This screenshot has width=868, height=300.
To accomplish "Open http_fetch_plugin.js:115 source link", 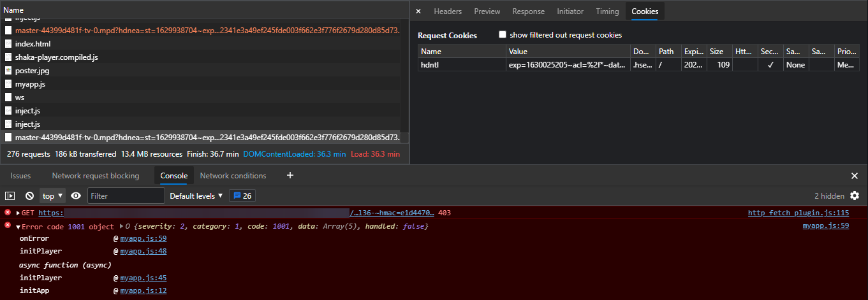I will 798,213.
